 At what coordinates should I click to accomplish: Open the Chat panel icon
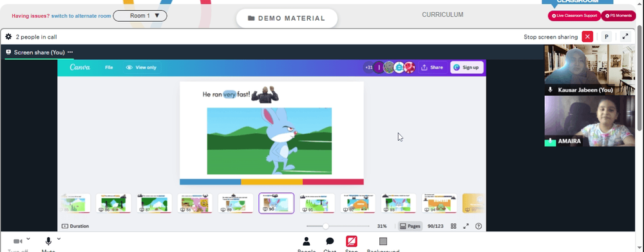click(x=330, y=241)
